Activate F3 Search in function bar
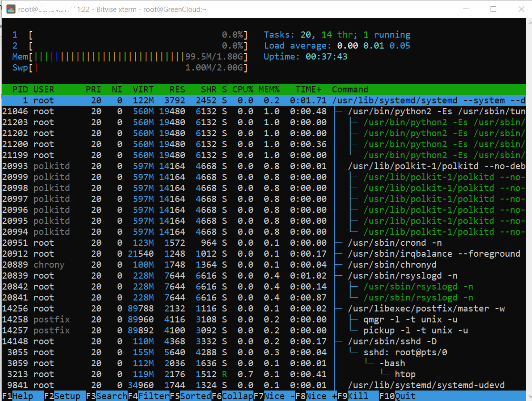Image resolution: width=532 pixels, height=401 pixels. (x=107, y=396)
